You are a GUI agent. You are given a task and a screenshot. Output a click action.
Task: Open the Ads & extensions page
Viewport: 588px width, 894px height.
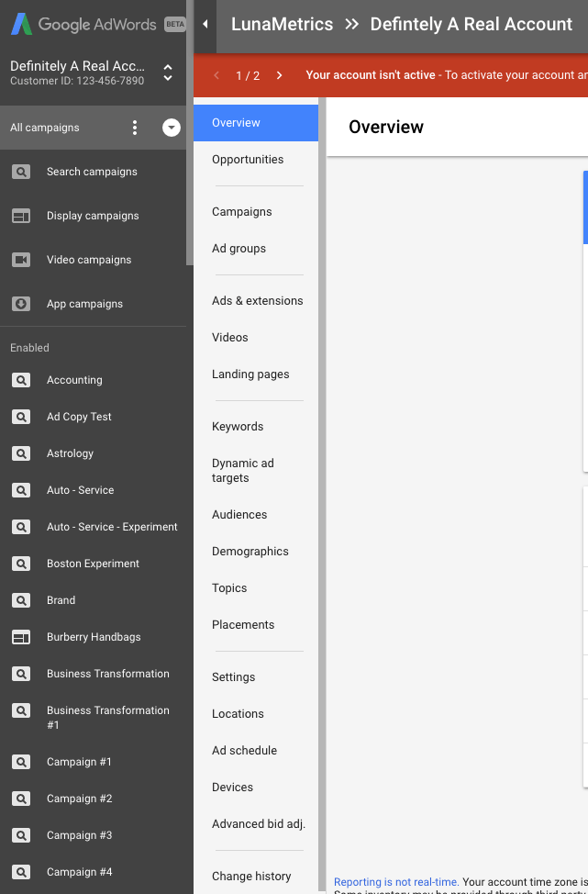(x=258, y=301)
